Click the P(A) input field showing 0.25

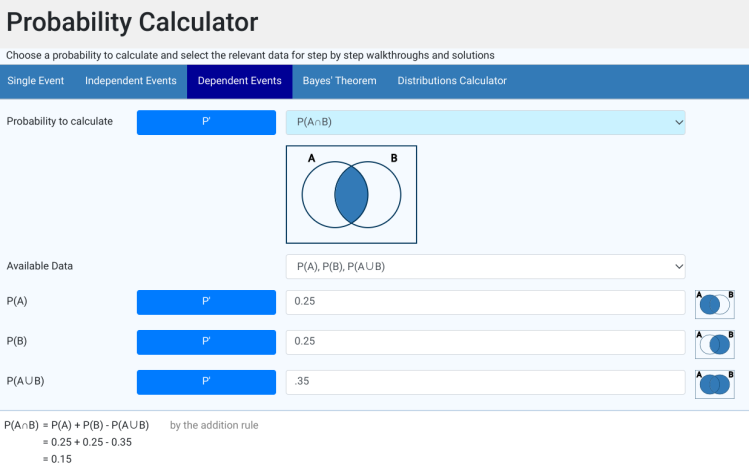pos(485,302)
